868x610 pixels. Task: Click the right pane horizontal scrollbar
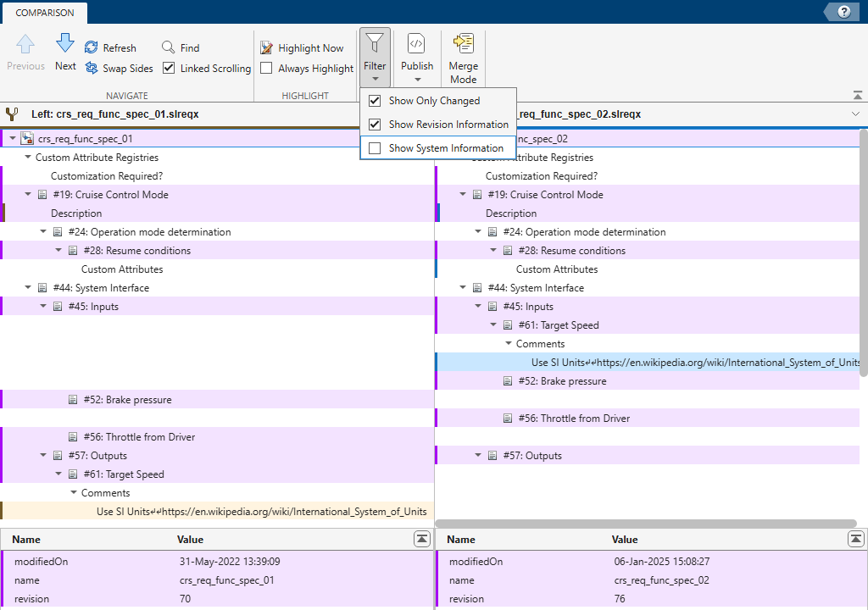[646, 523]
